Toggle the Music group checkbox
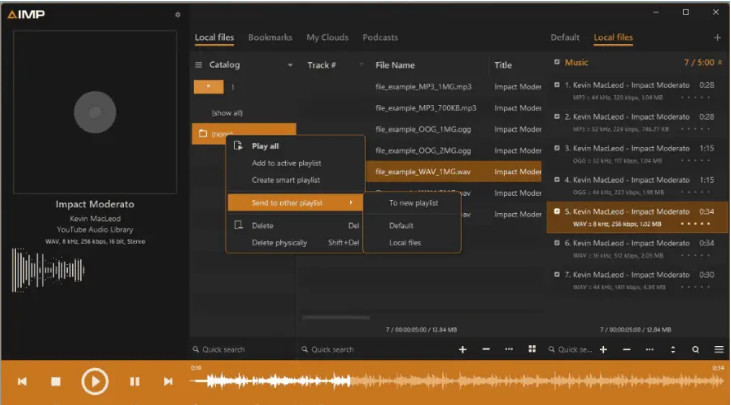731x405 pixels. point(557,62)
